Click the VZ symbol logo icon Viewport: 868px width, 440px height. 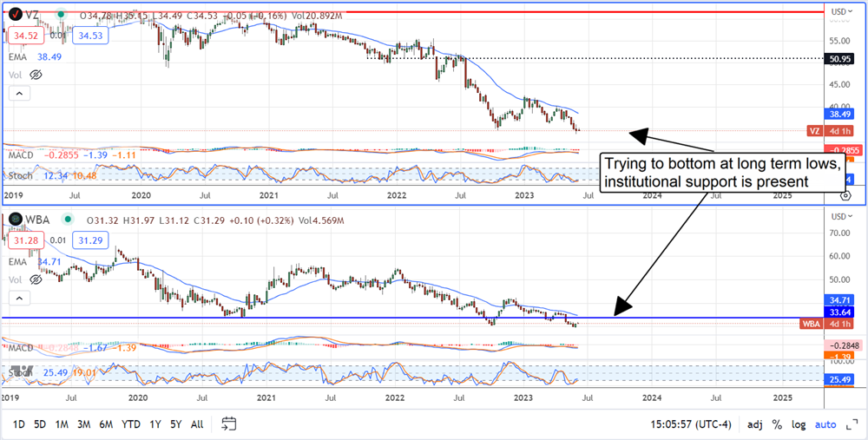16,15
